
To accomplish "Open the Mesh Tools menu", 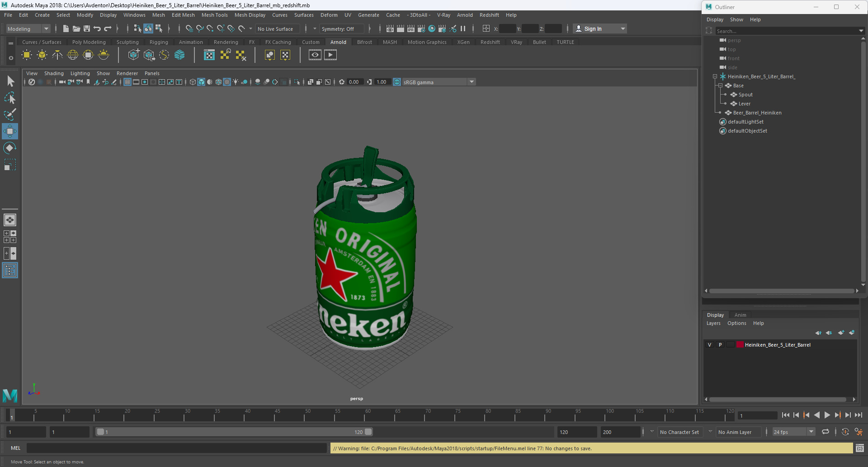I will [214, 15].
